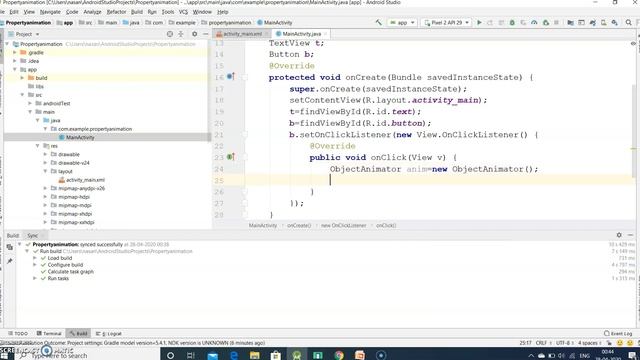Switch to activity_main.xml editor tab

242,34
